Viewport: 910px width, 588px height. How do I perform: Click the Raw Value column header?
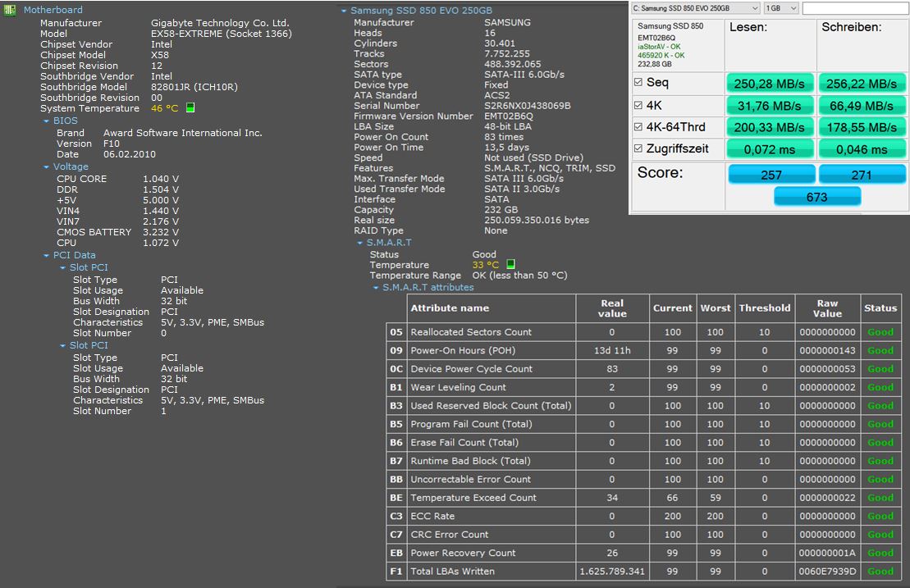(827, 308)
